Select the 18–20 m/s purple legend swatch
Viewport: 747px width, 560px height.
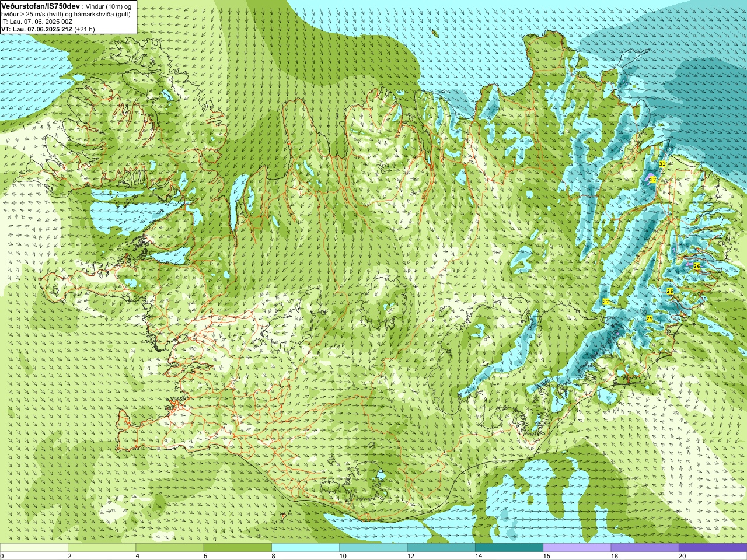click(x=644, y=548)
